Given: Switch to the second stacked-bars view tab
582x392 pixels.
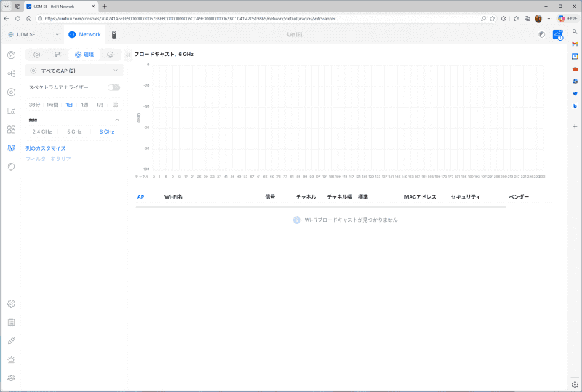Looking at the screenshot, I should point(57,55).
